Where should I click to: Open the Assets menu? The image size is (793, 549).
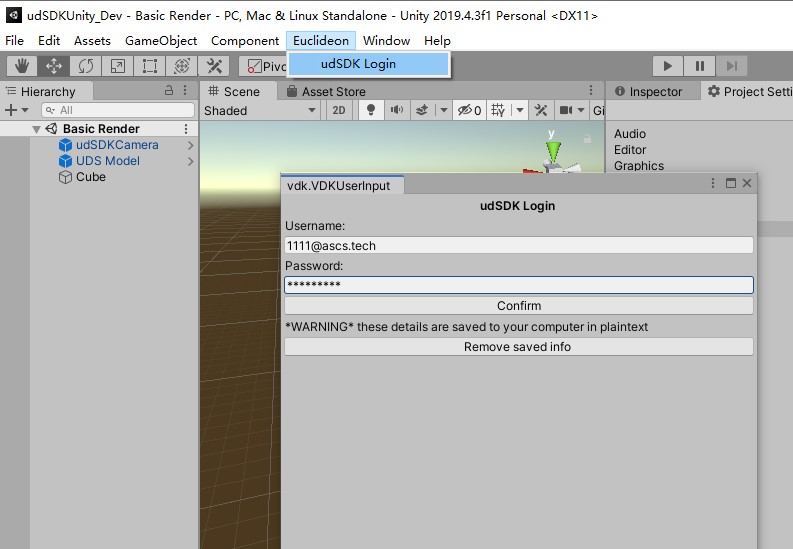pos(92,40)
